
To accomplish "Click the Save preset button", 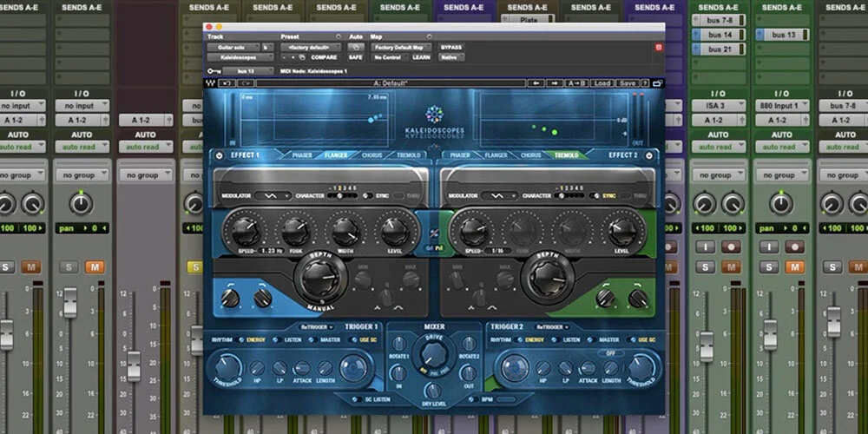I will click(x=627, y=83).
